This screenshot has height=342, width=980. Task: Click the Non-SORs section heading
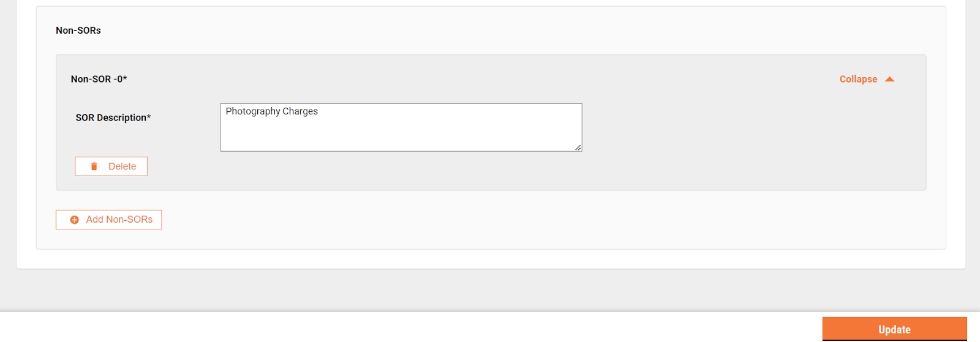(x=78, y=31)
